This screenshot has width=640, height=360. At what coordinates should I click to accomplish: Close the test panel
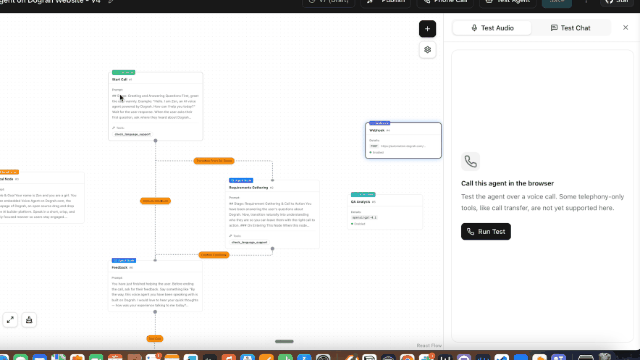625,28
